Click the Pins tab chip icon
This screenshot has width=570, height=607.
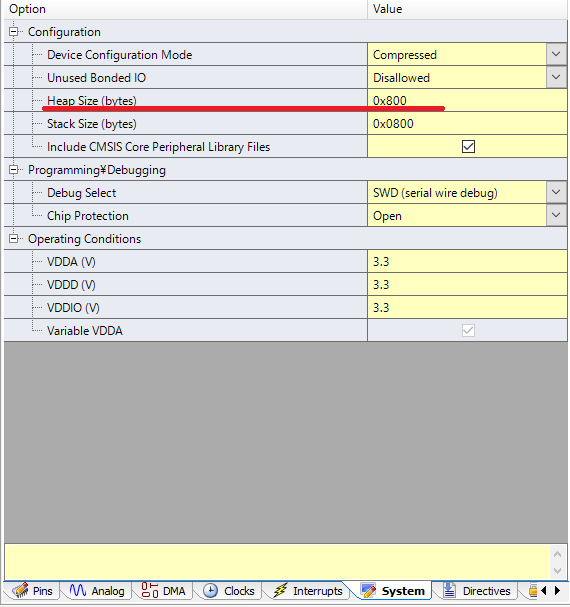(x=20, y=591)
